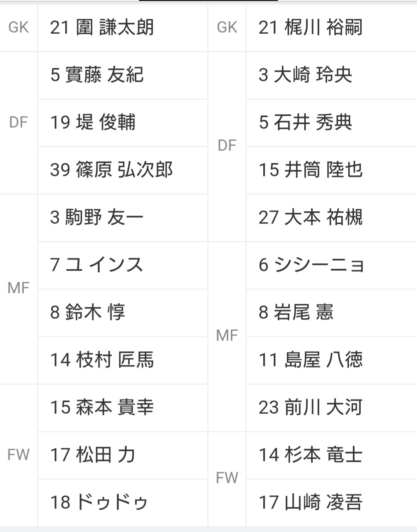Select 8 鈴木 惇 row
The width and height of the screenshot is (417, 532).
coord(123,312)
